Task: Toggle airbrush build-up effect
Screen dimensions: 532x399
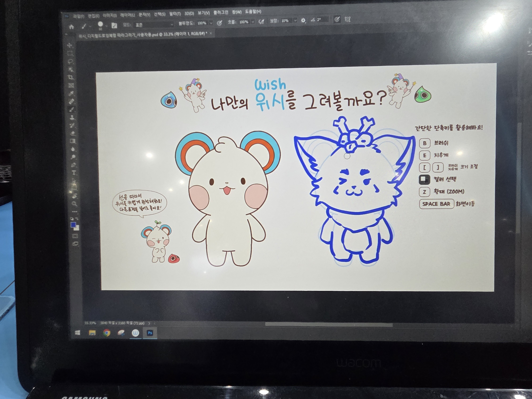Action: [x=261, y=22]
